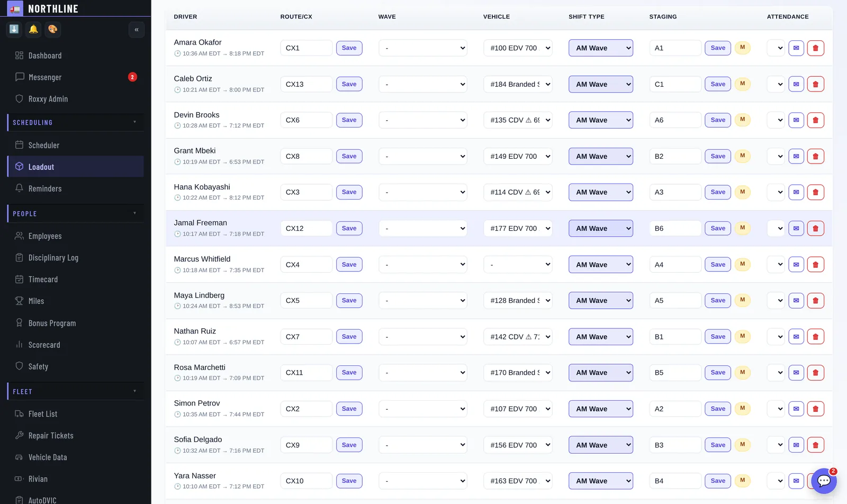Click the M badge for Jamal Freeman

742,228
